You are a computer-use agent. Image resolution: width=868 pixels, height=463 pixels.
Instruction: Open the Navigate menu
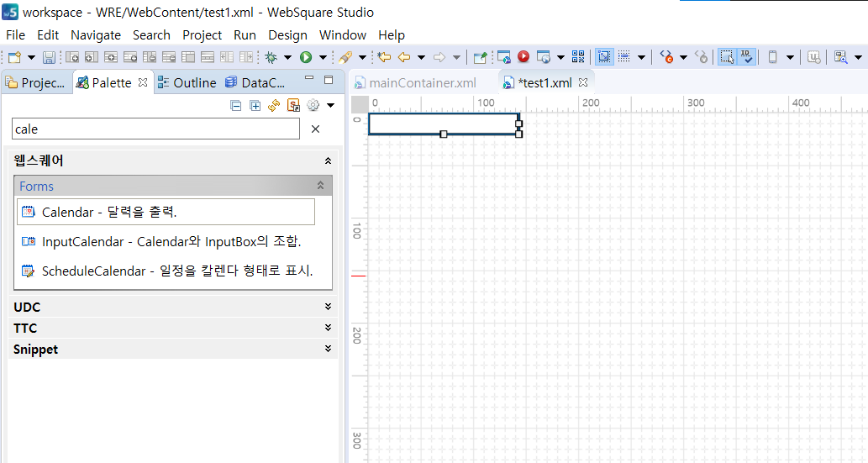pos(96,35)
